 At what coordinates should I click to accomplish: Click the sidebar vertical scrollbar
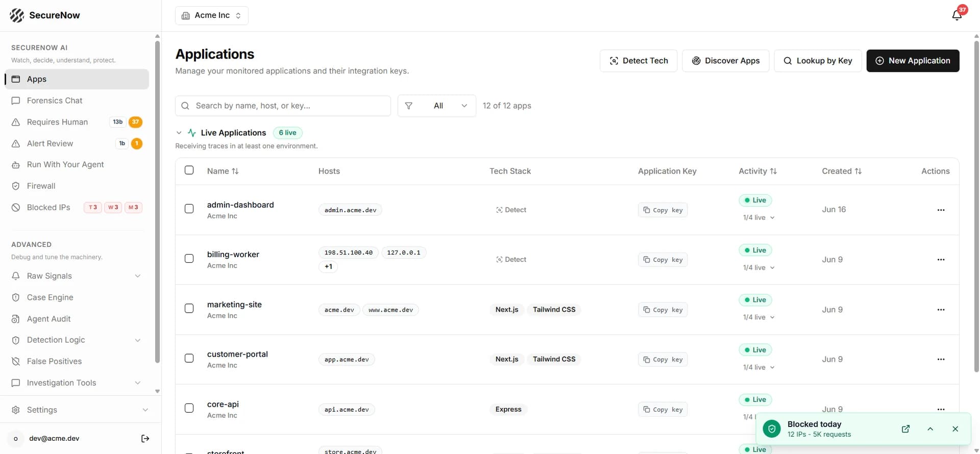click(157, 201)
